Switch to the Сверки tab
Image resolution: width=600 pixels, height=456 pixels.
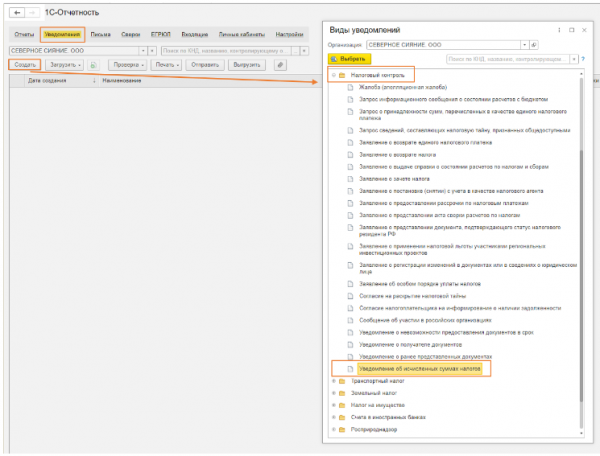[x=130, y=34]
